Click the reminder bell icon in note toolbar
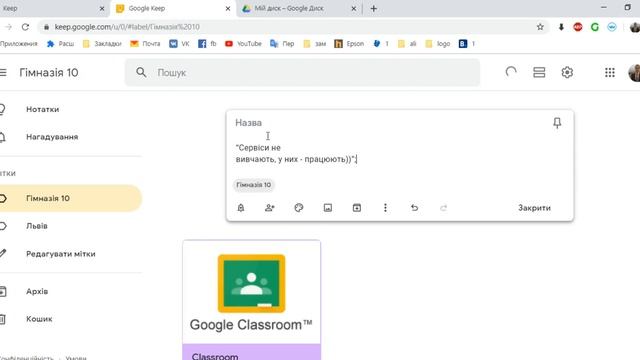The height and width of the screenshot is (360, 640). pos(241,208)
